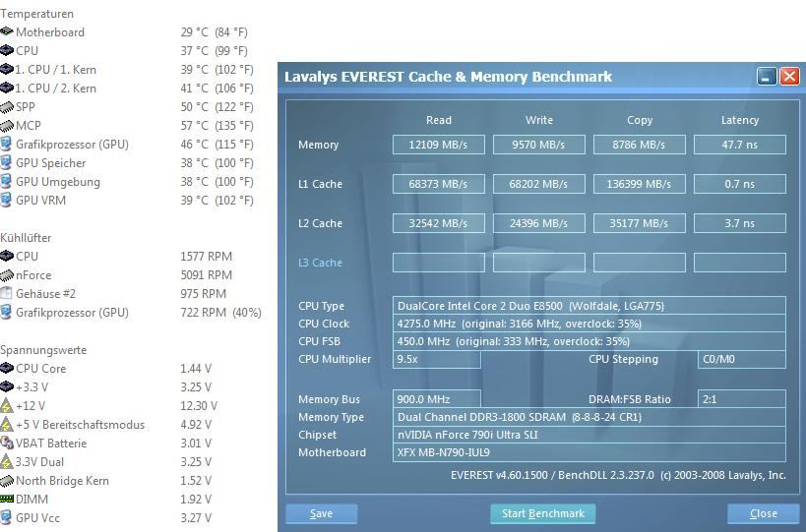The image size is (806, 532).
Task: Click the L1 Cache Read value 68373 MB/s
Action: click(x=439, y=184)
